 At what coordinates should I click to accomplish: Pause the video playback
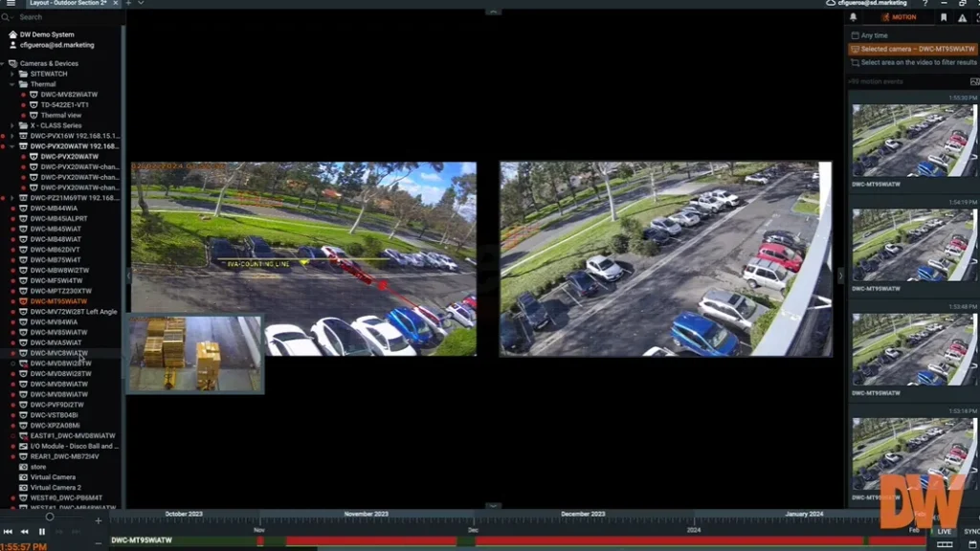[42, 532]
